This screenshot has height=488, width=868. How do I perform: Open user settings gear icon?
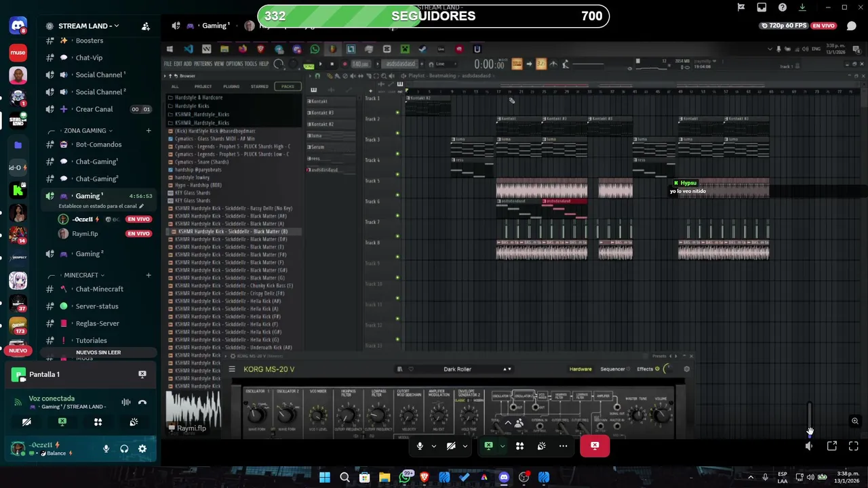(142, 449)
